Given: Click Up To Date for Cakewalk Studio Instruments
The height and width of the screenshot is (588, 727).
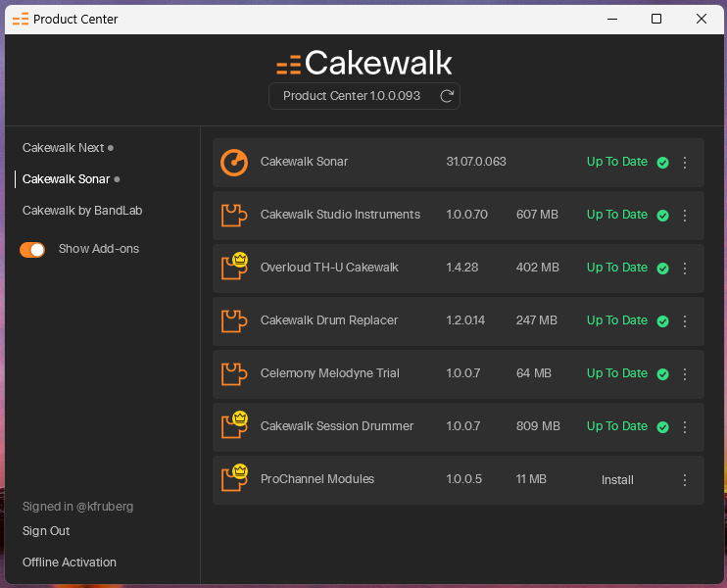Looking at the screenshot, I should pyautogui.click(x=616, y=215).
